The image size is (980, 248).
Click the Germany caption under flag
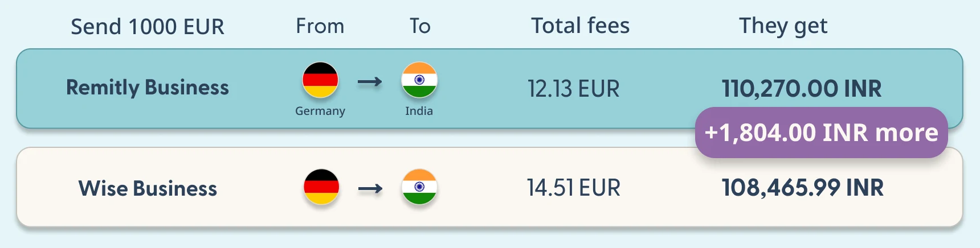pyautogui.click(x=320, y=111)
